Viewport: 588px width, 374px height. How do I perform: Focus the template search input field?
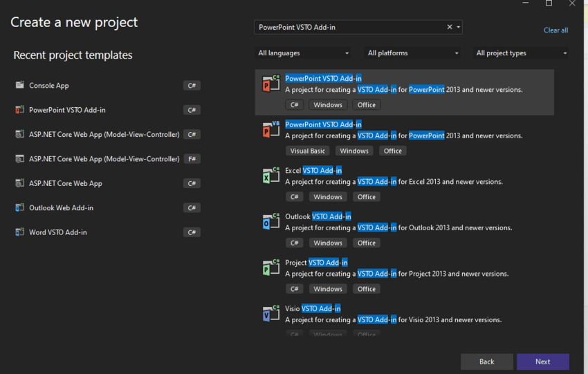coord(351,27)
